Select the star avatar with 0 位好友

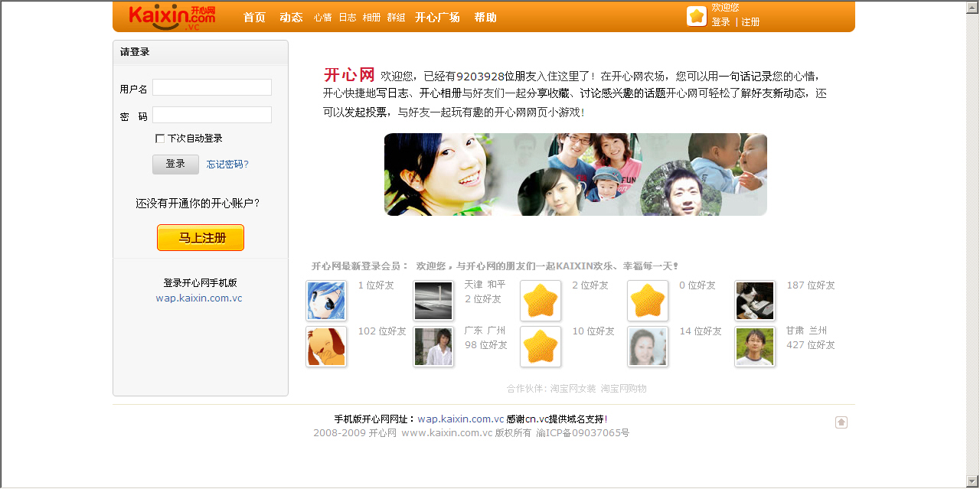coord(648,301)
